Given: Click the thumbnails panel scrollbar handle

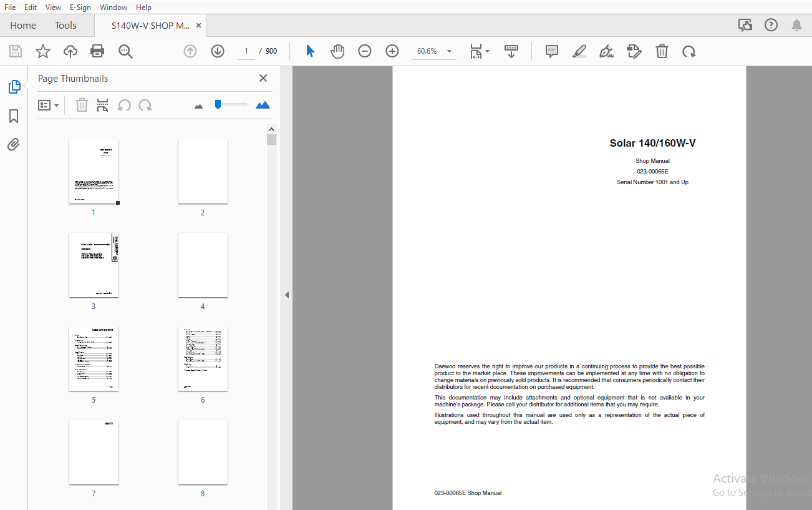Looking at the screenshot, I should (271, 140).
